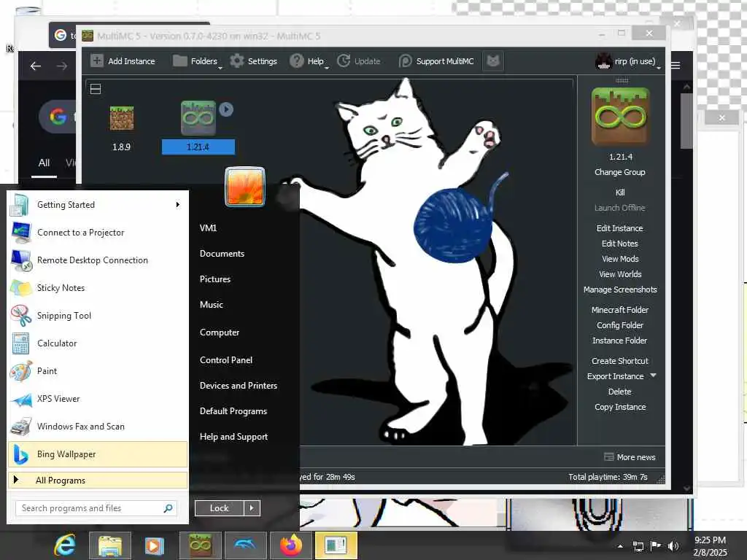
Task: Click View Worlds
Action: coord(620,274)
